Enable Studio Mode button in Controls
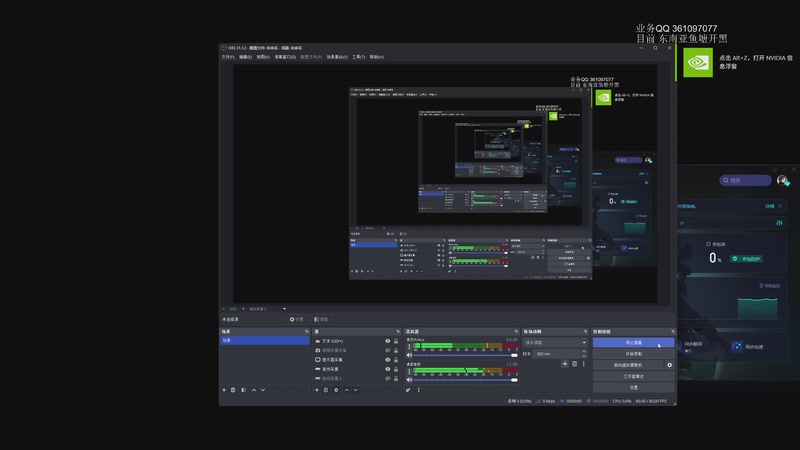800x450 pixels. (x=634, y=376)
